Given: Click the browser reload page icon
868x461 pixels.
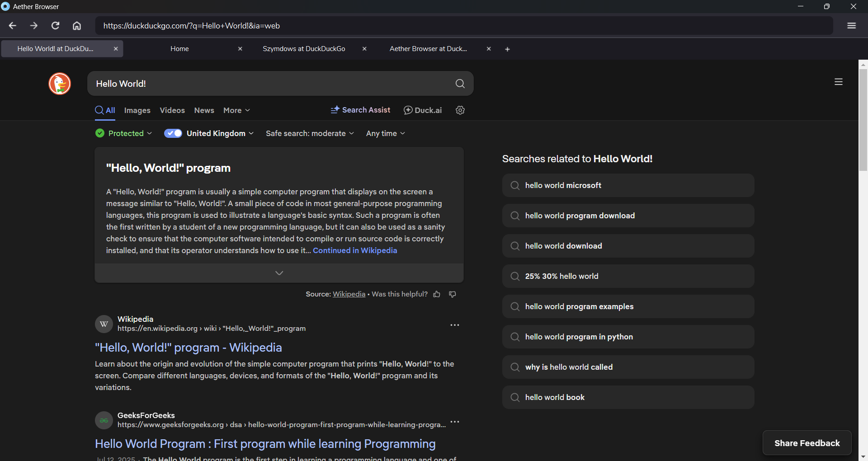Looking at the screenshot, I should [x=55, y=26].
